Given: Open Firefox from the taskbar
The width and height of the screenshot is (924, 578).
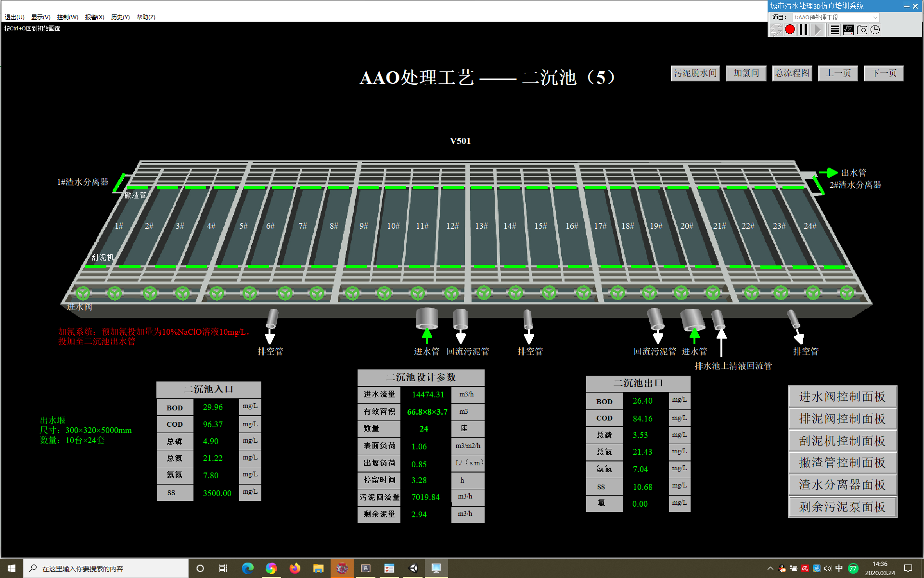Looking at the screenshot, I should (295, 568).
